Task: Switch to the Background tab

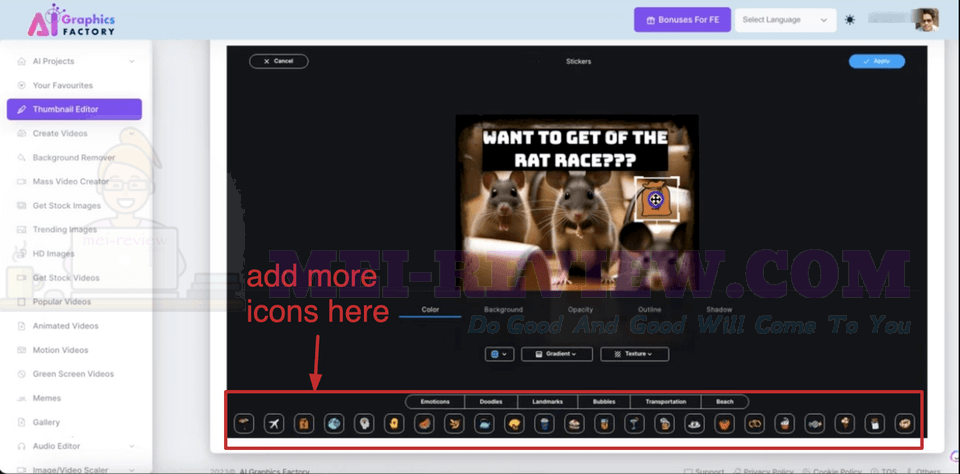Action: 503,310
